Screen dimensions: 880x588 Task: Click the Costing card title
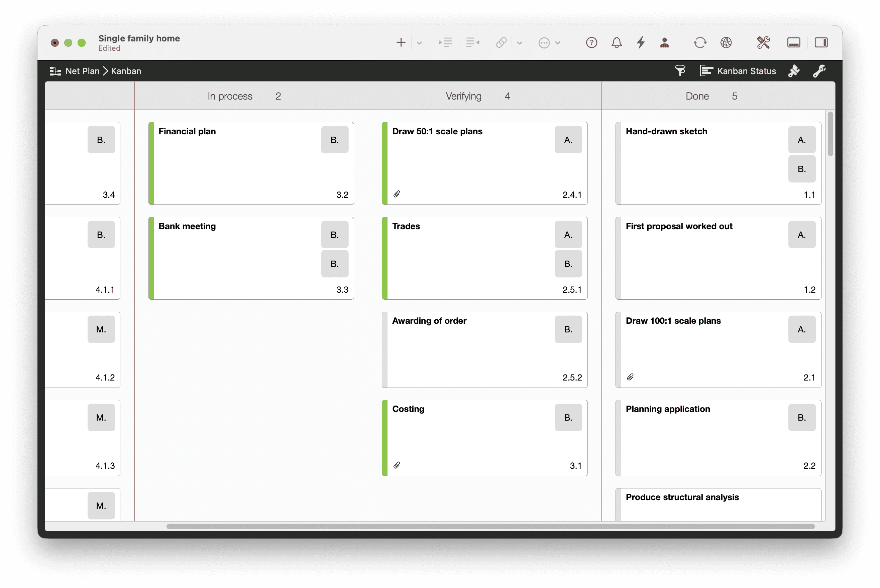pos(408,409)
